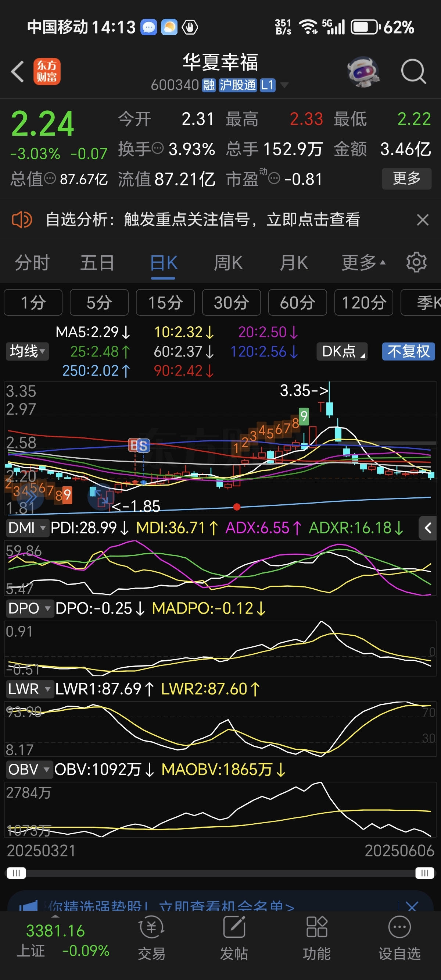
Task: Tap the 换手 info icon
Action: [x=157, y=148]
